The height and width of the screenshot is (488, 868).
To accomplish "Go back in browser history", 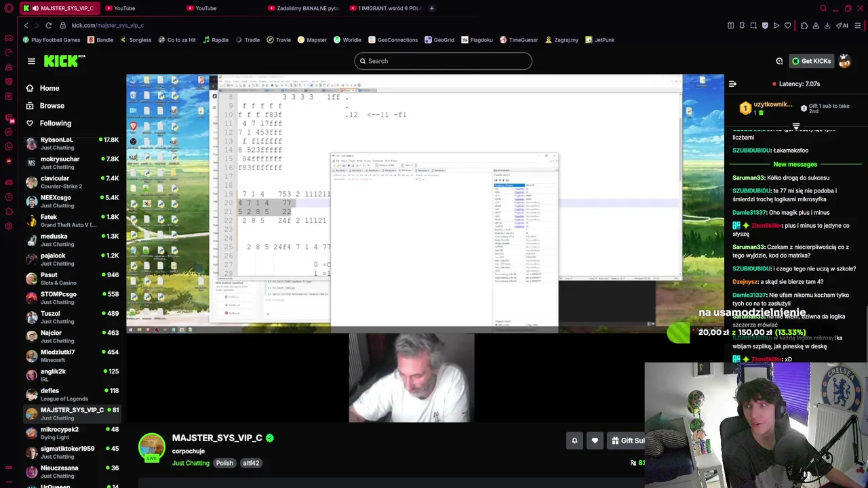I will [26, 25].
